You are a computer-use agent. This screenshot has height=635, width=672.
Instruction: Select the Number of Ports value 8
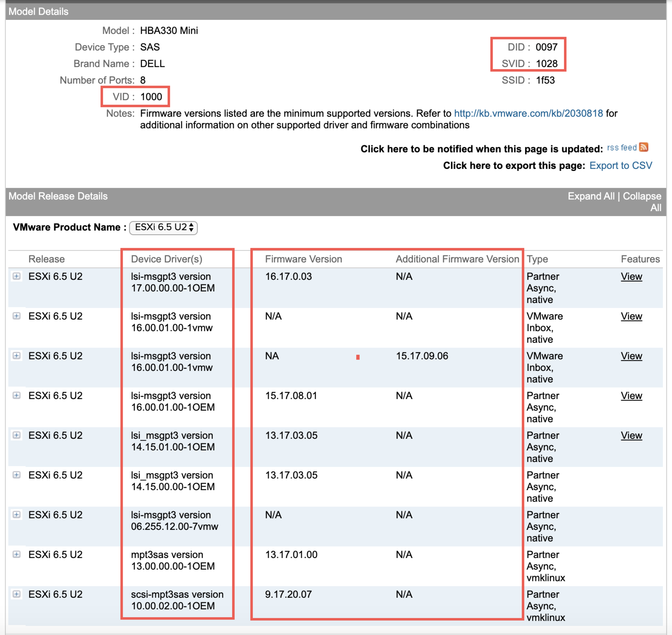pos(143,80)
